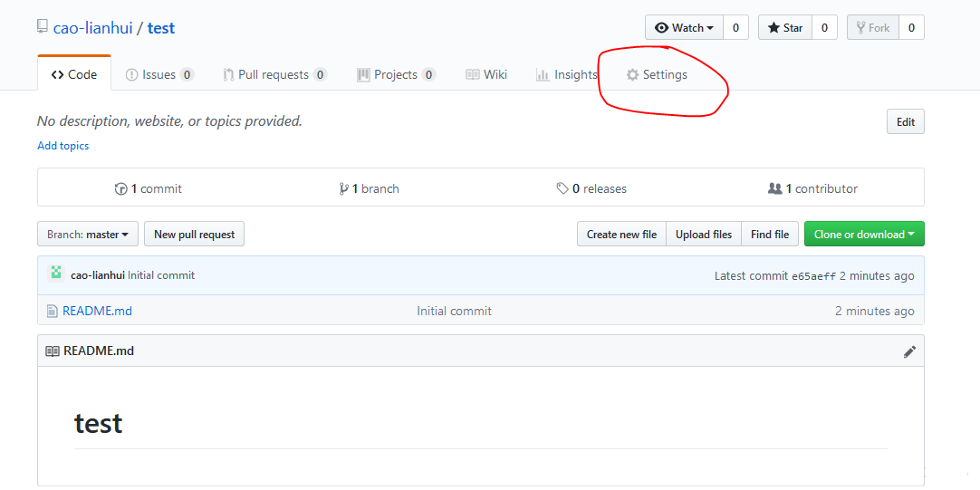Click the Fork button
Viewport: 980px width, 490px height.
click(873, 27)
